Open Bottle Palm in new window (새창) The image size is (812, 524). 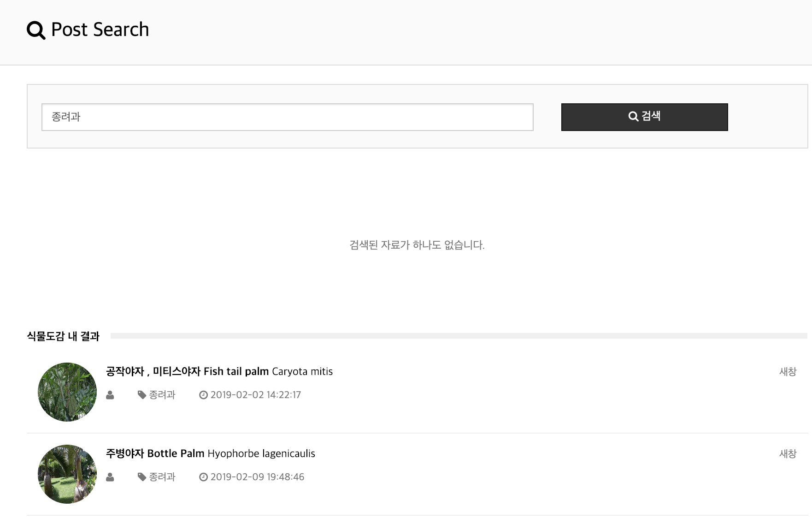pos(788,454)
